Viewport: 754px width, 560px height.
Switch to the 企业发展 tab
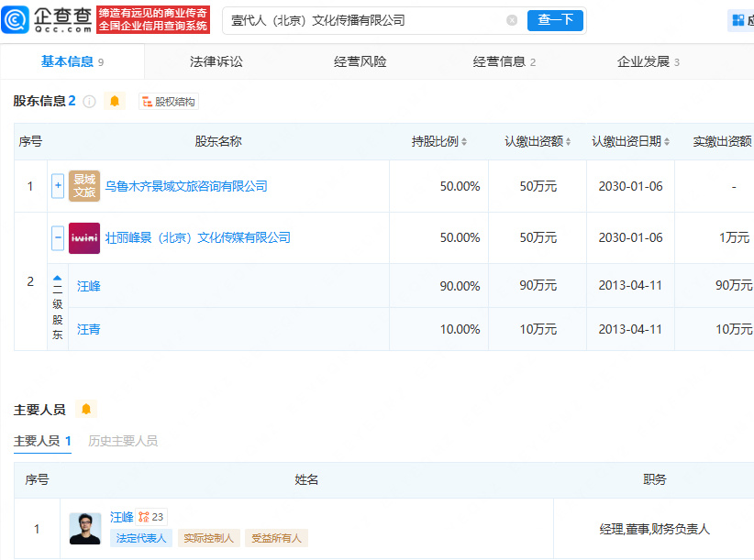649,61
